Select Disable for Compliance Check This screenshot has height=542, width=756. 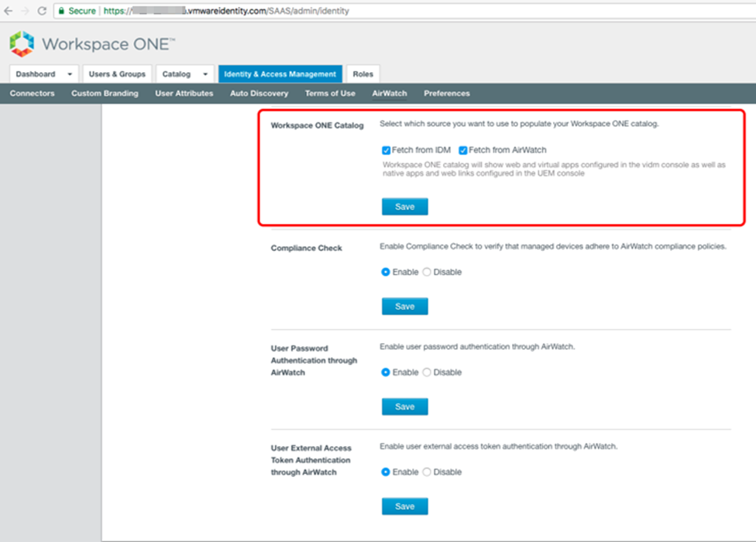click(427, 273)
